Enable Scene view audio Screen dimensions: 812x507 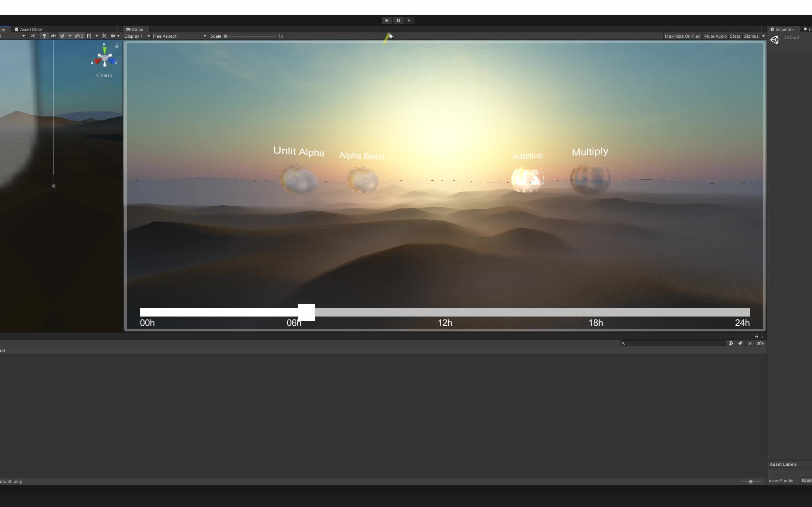click(x=54, y=36)
